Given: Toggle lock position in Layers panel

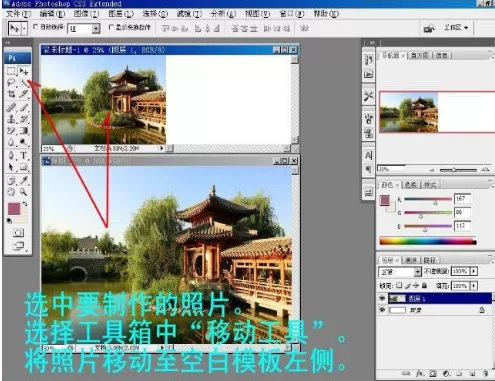Looking at the screenshot, I should coord(416,286).
